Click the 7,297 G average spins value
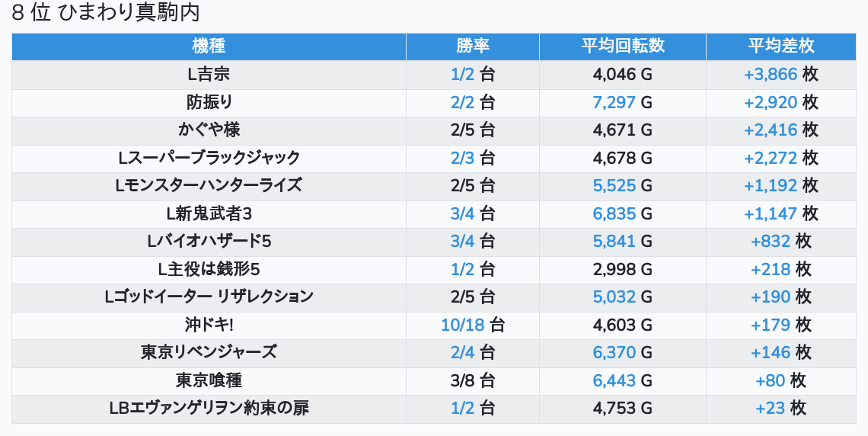Screen dimensions: 868x436 click(614, 102)
